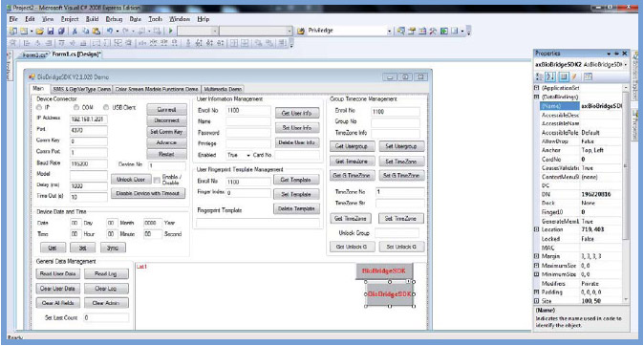644x346 pixels.
Task: Click the Delete Template button
Action: 296,208
